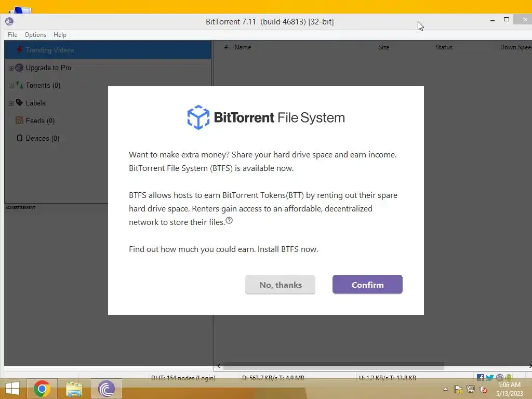532x399 pixels.
Task: Open the Options menu
Action: (x=35, y=35)
